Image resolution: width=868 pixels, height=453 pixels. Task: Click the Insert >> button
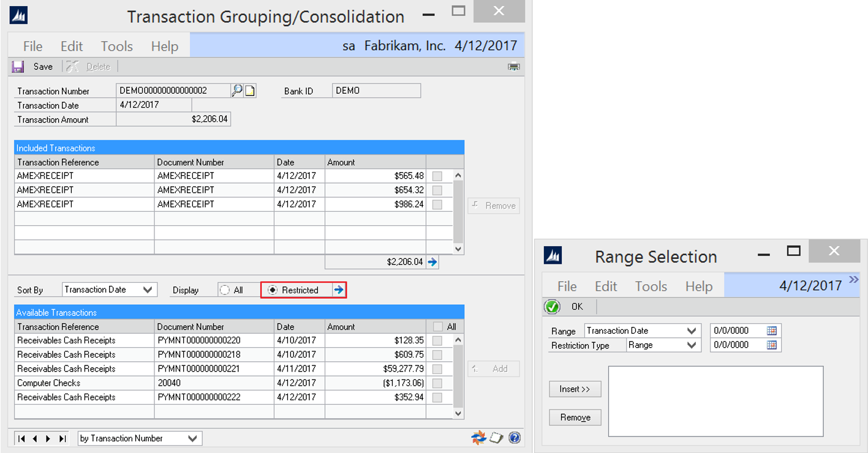point(575,389)
